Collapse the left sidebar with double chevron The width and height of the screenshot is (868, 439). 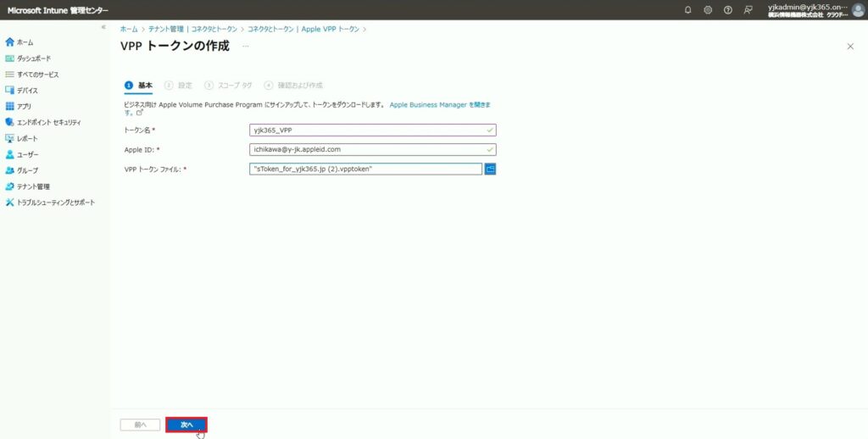point(103,27)
